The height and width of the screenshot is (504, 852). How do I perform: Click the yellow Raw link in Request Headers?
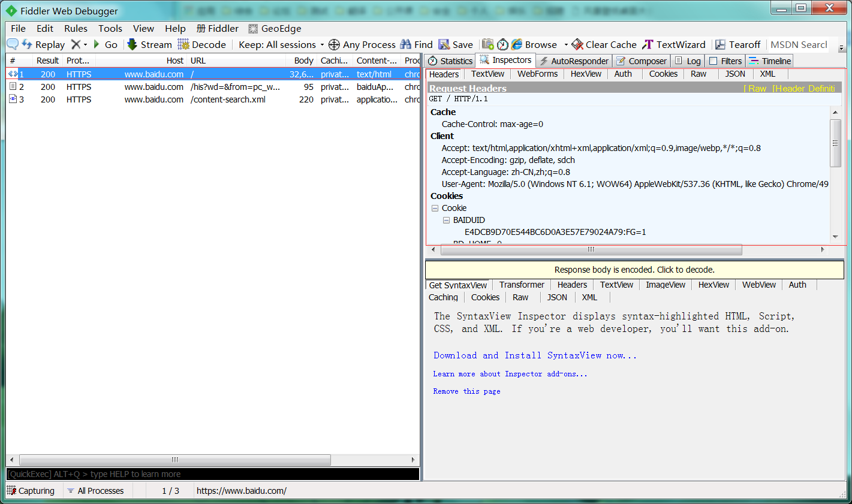757,88
